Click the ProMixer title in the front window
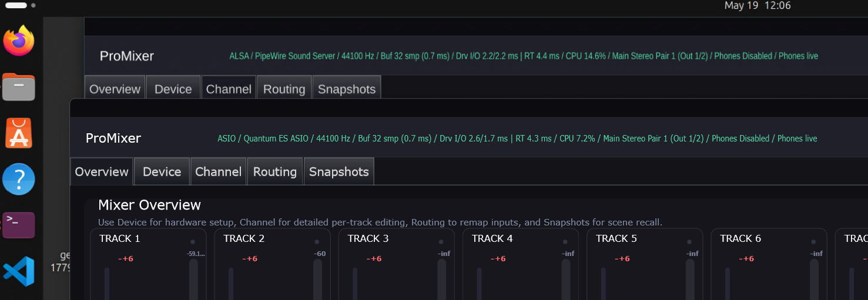 (113, 139)
